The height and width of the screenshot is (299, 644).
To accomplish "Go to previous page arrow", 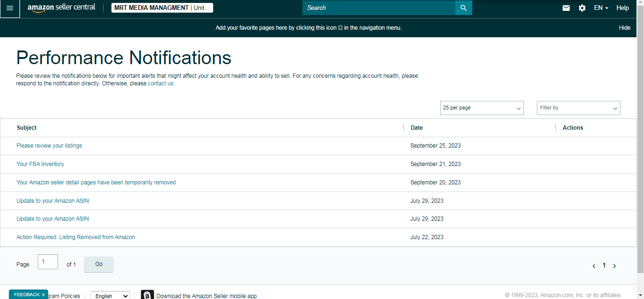I will [594, 266].
